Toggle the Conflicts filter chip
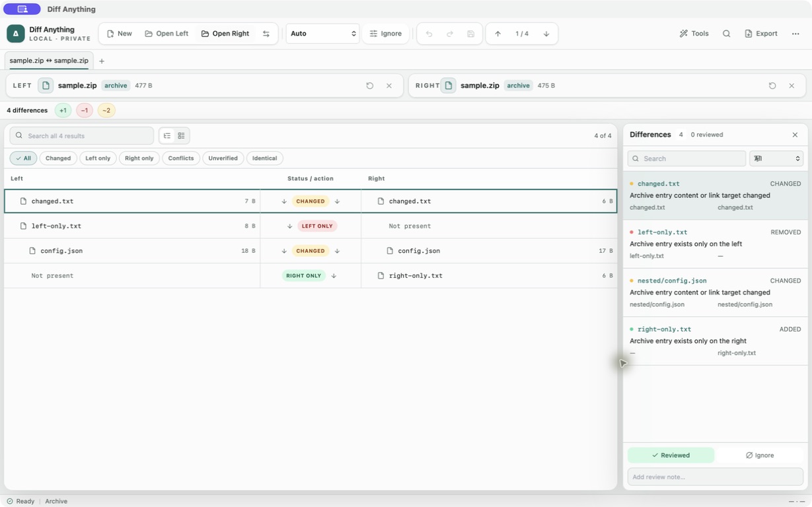The width and height of the screenshot is (812, 507). click(x=181, y=158)
